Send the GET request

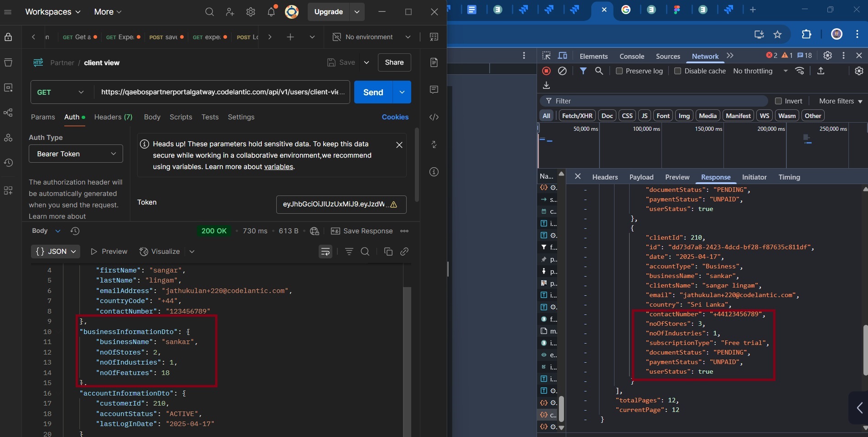click(x=373, y=92)
